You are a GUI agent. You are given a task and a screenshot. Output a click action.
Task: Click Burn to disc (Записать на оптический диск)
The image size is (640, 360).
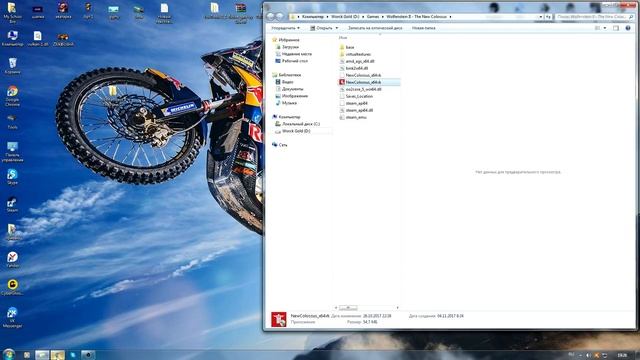coord(375,28)
